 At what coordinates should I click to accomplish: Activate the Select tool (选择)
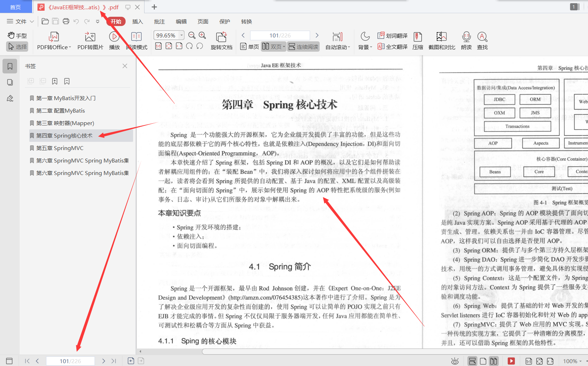[17, 47]
